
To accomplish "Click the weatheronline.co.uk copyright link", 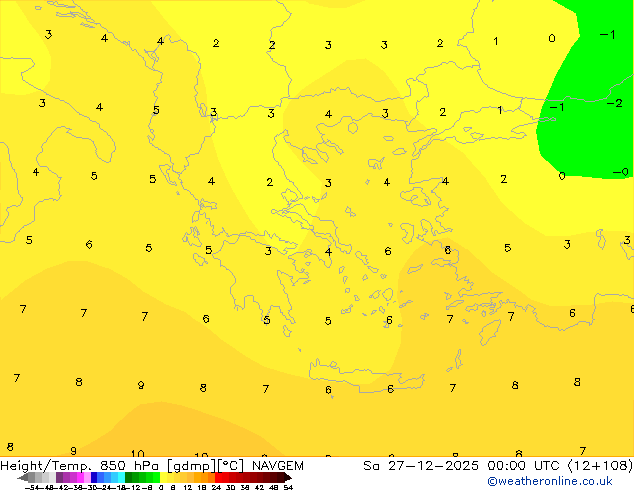I will [x=550, y=481].
